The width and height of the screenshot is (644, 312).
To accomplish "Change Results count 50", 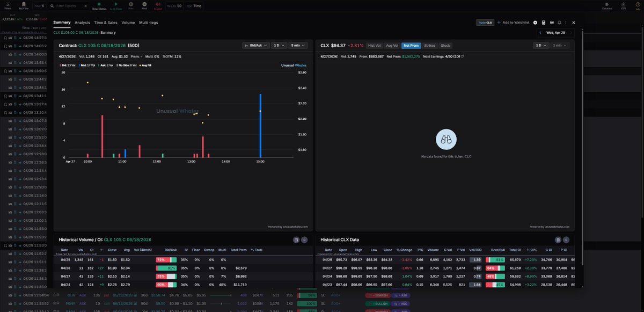I will point(174,5).
